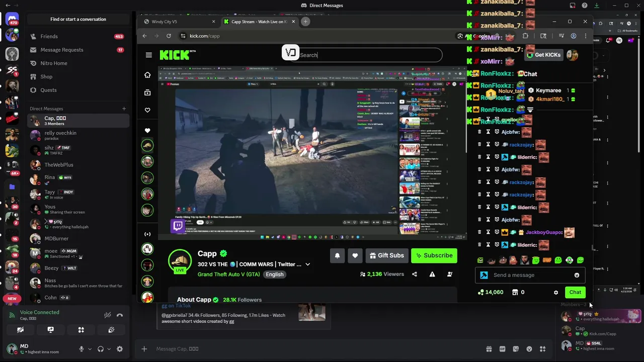The width and height of the screenshot is (644, 362).
Task: Click Get KICKs button
Action: coord(543,55)
